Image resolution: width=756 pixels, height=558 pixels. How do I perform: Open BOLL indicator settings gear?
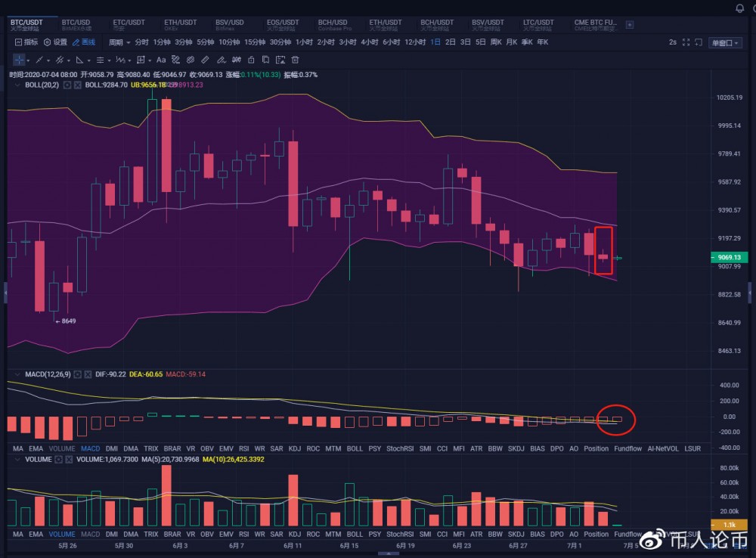point(67,85)
